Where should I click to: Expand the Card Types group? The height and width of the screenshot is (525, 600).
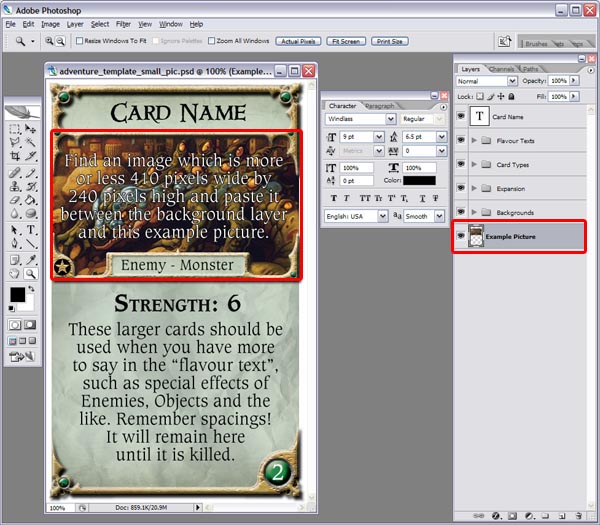coord(474,164)
